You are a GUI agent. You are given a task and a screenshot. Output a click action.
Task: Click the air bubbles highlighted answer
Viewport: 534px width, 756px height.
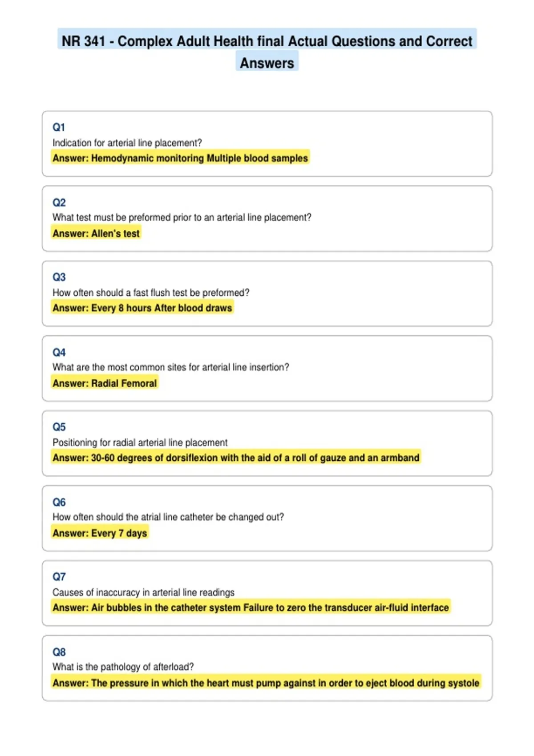point(251,607)
